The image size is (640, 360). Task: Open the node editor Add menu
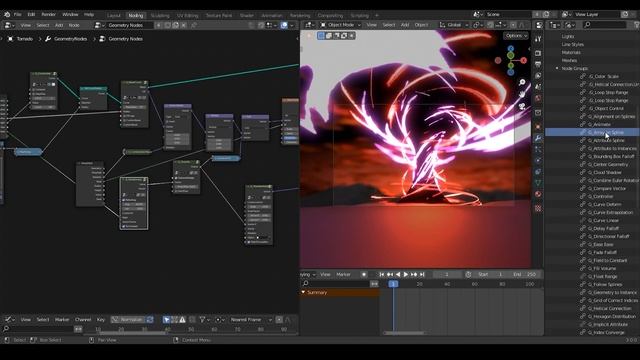59,25
